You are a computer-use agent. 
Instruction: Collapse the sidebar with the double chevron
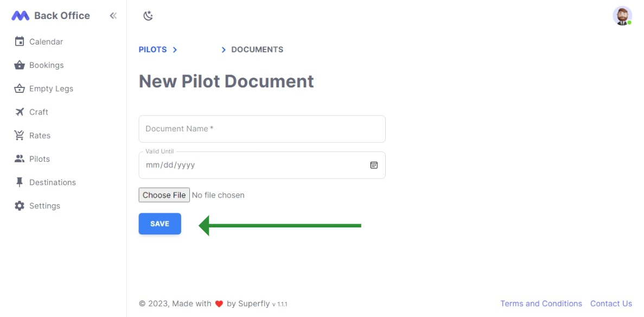click(113, 16)
